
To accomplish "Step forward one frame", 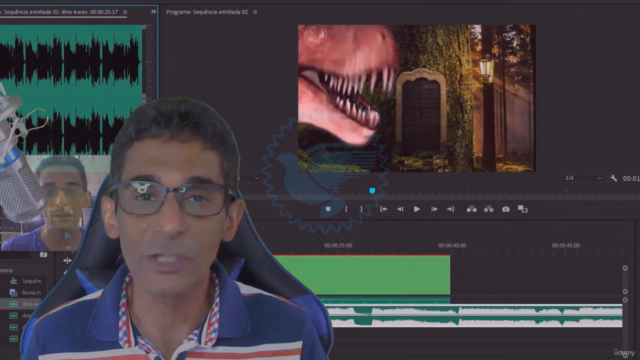I will click(x=434, y=209).
